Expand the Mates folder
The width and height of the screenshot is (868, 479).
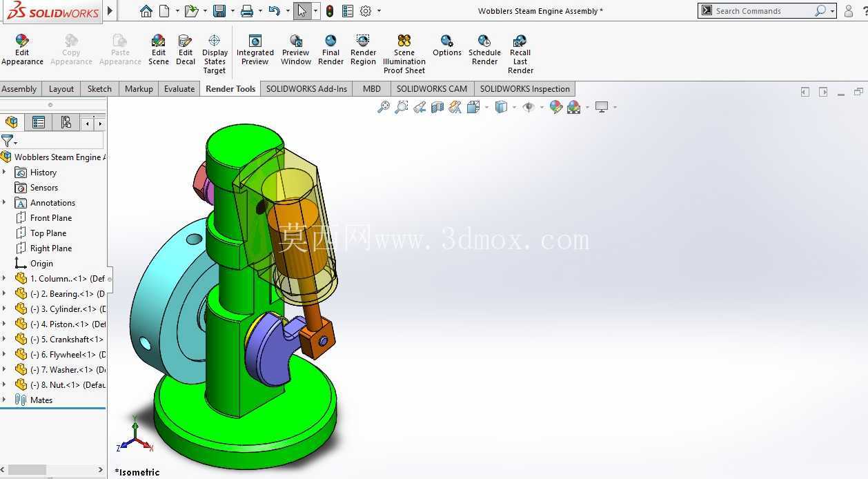[x=5, y=400]
